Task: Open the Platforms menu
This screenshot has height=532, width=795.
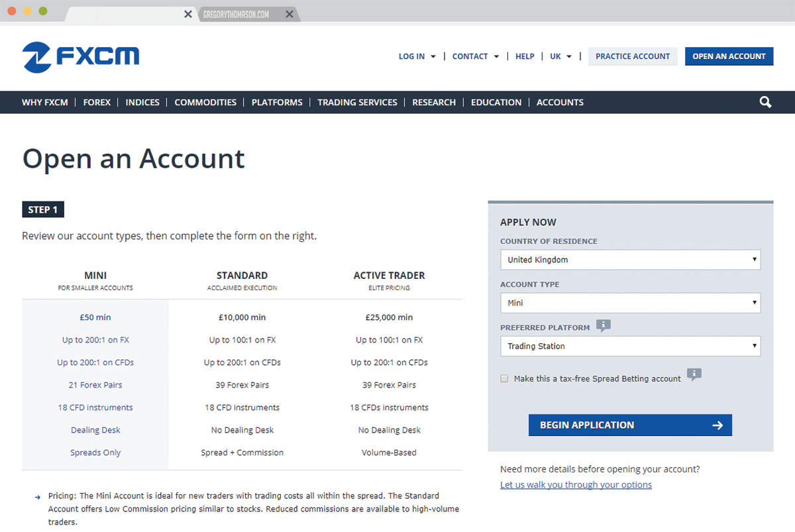Action: pyautogui.click(x=277, y=102)
